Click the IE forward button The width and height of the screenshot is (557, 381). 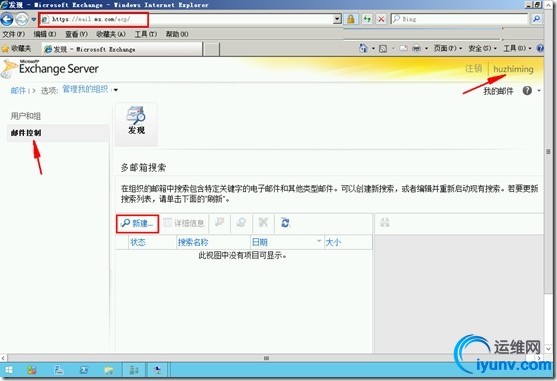click(x=22, y=19)
